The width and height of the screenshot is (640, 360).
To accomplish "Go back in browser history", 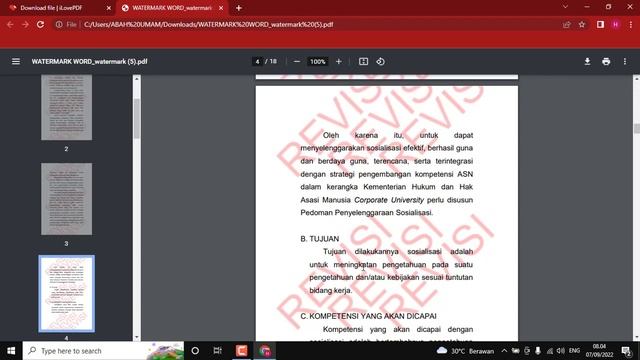I will coord(10,24).
